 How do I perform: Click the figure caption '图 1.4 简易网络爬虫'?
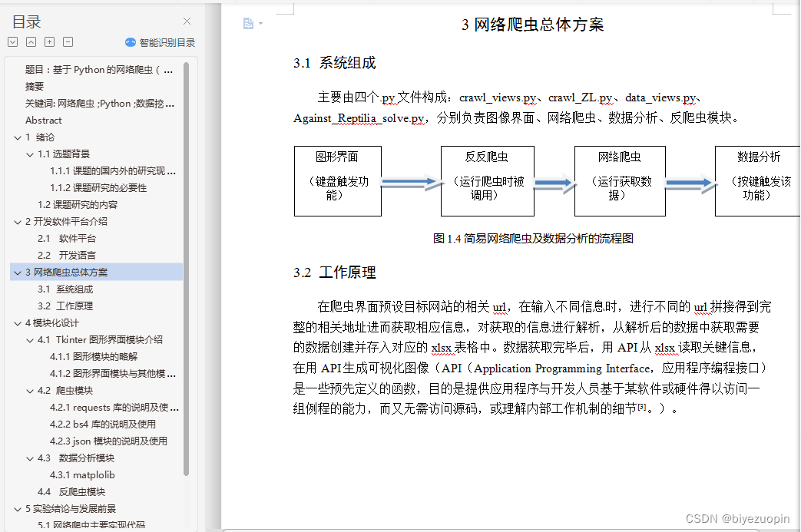click(533, 239)
